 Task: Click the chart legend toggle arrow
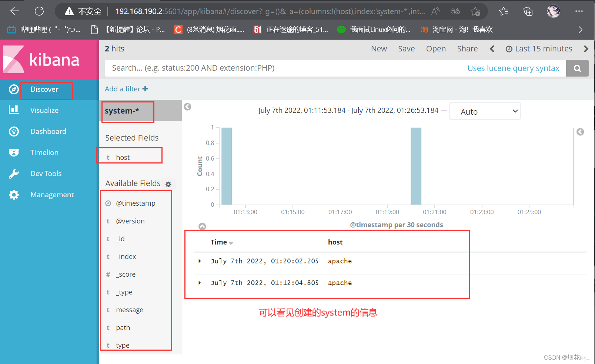click(x=580, y=132)
